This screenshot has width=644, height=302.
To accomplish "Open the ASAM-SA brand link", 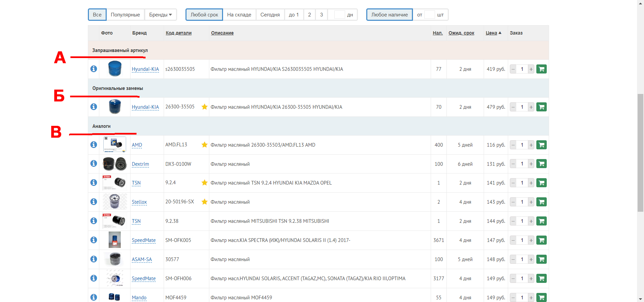I will [142, 259].
